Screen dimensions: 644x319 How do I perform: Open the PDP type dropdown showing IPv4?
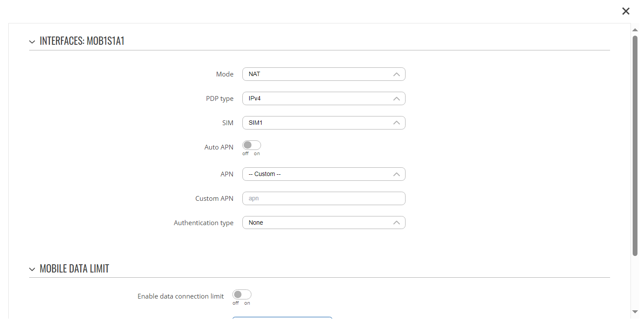click(323, 99)
